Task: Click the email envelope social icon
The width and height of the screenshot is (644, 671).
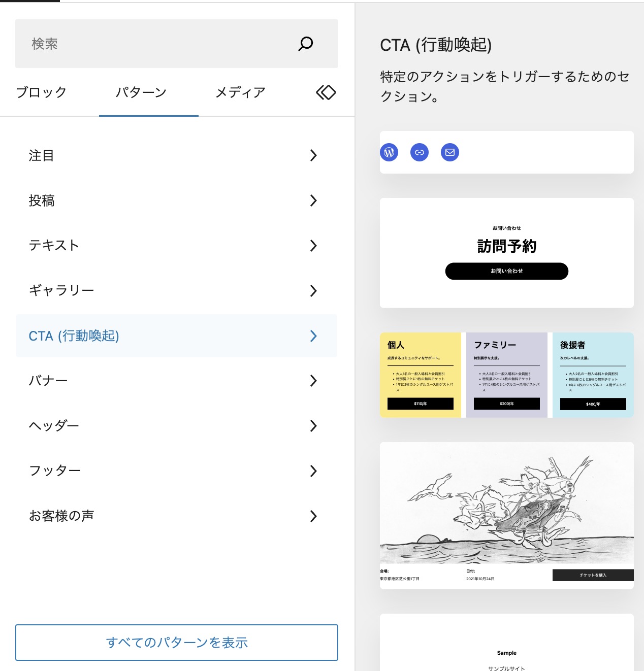Action: [x=449, y=152]
